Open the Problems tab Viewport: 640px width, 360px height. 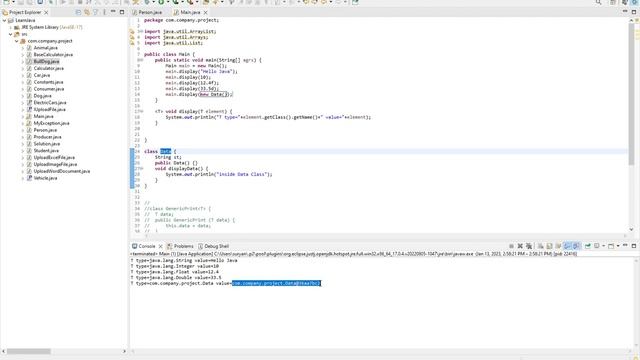click(x=180, y=246)
